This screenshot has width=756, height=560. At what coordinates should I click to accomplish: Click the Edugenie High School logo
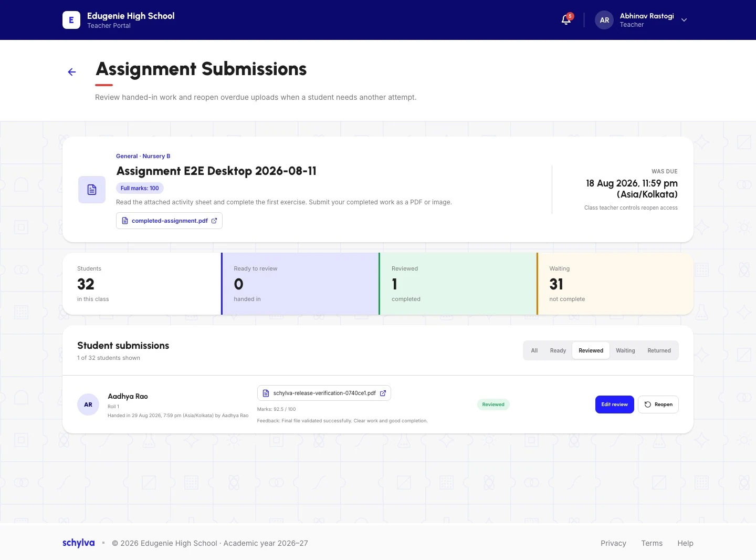click(71, 20)
